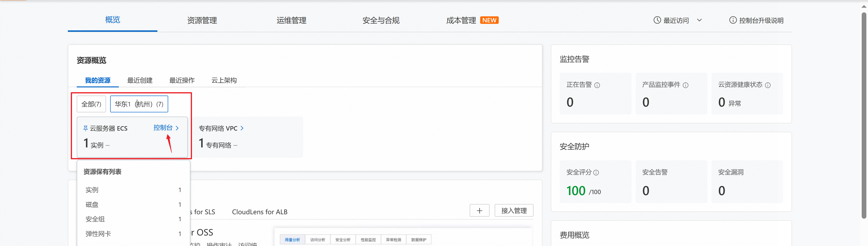Click the info icon beside 安全评分
The width and height of the screenshot is (868, 246).
pyautogui.click(x=596, y=173)
